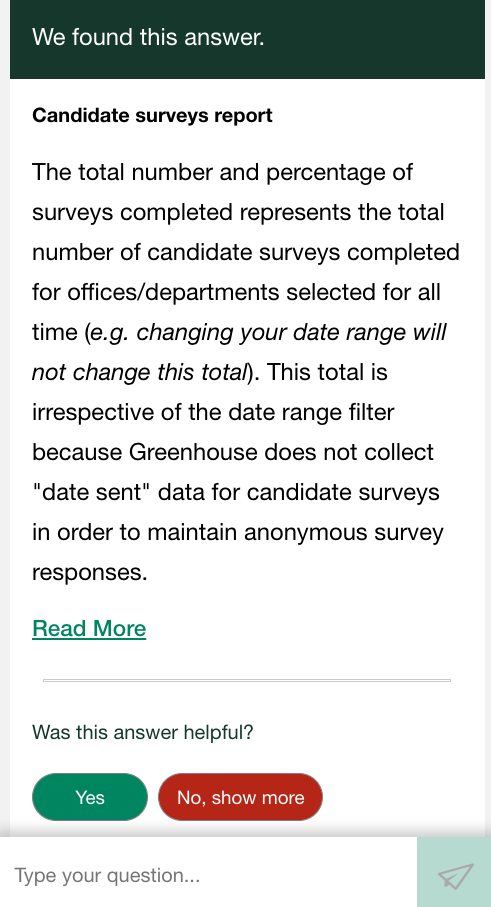Image resolution: width=491 pixels, height=907 pixels.
Task: Select the Candidate surveys report heading
Action: point(152,115)
